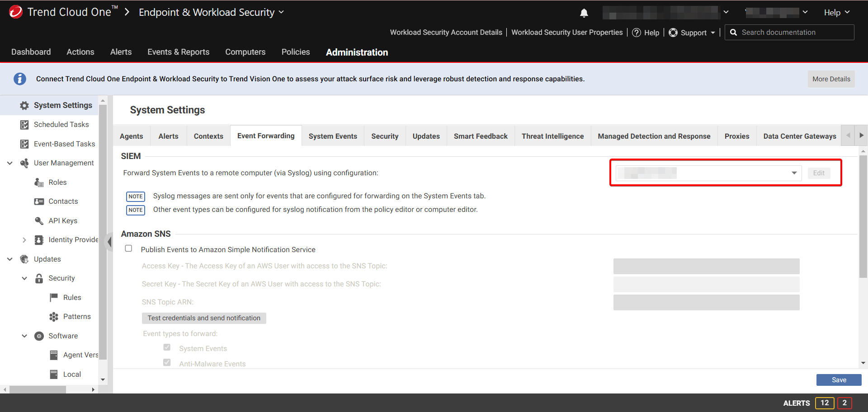This screenshot has width=868, height=412.
Task: Click the Security padlock icon
Action: click(x=39, y=278)
